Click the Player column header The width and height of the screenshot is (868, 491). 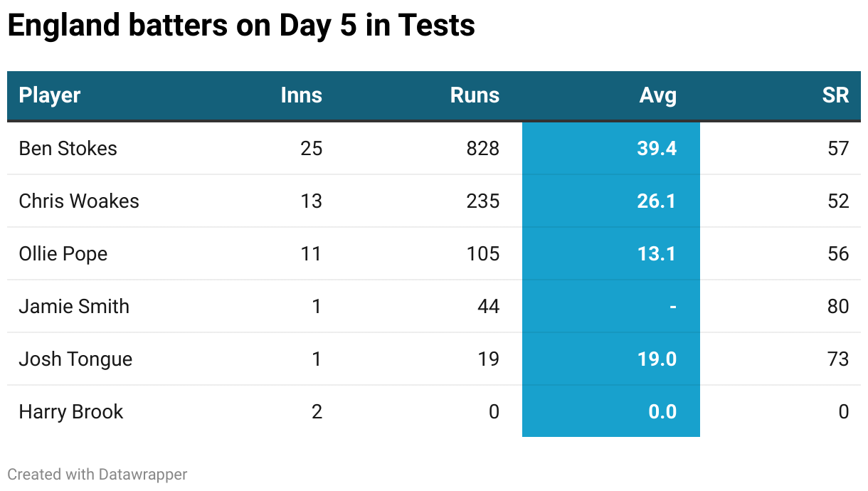(50, 95)
